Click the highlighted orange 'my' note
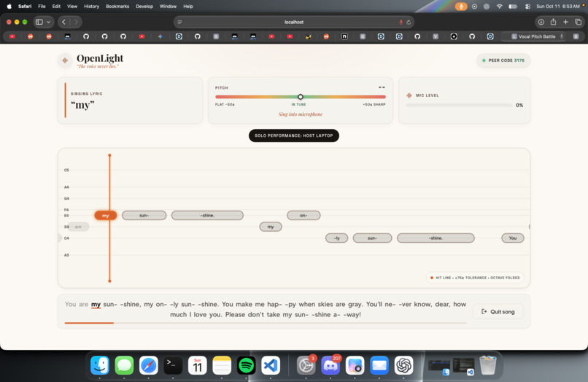 (x=105, y=216)
